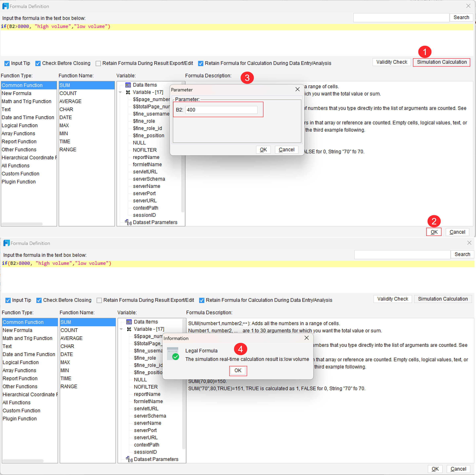Viewport: 476px width, 475px height.
Task: Select the Variable - [17] node icon behind the Parameter dialog
Action: point(128,92)
